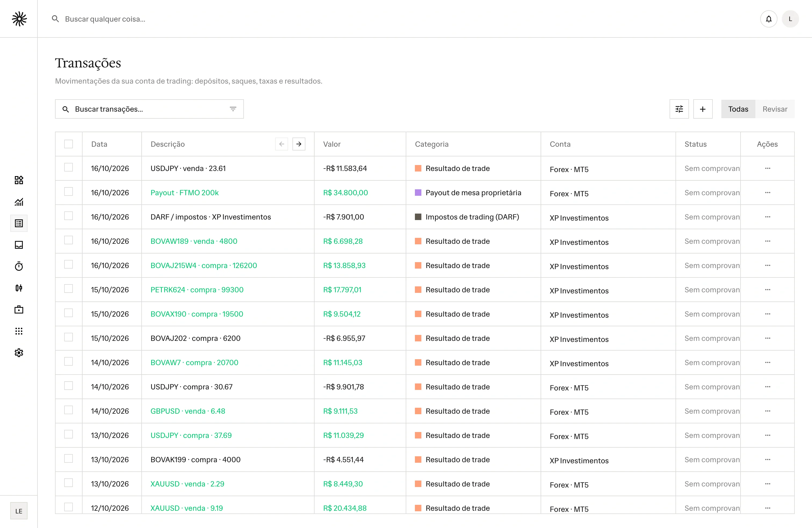The image size is (812, 528).
Task: Open actions dropdown for DARF impostos row
Action: [x=767, y=217]
